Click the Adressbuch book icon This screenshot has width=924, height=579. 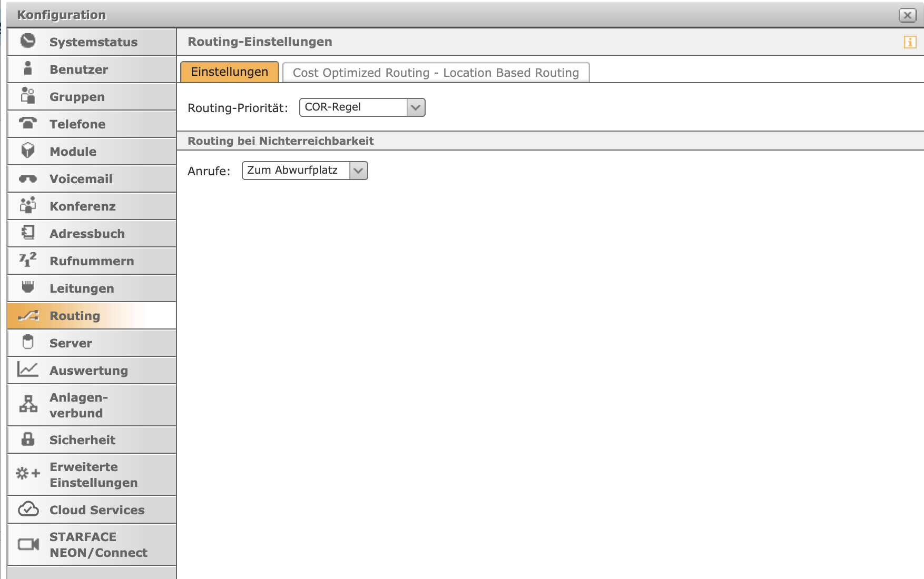tap(28, 232)
